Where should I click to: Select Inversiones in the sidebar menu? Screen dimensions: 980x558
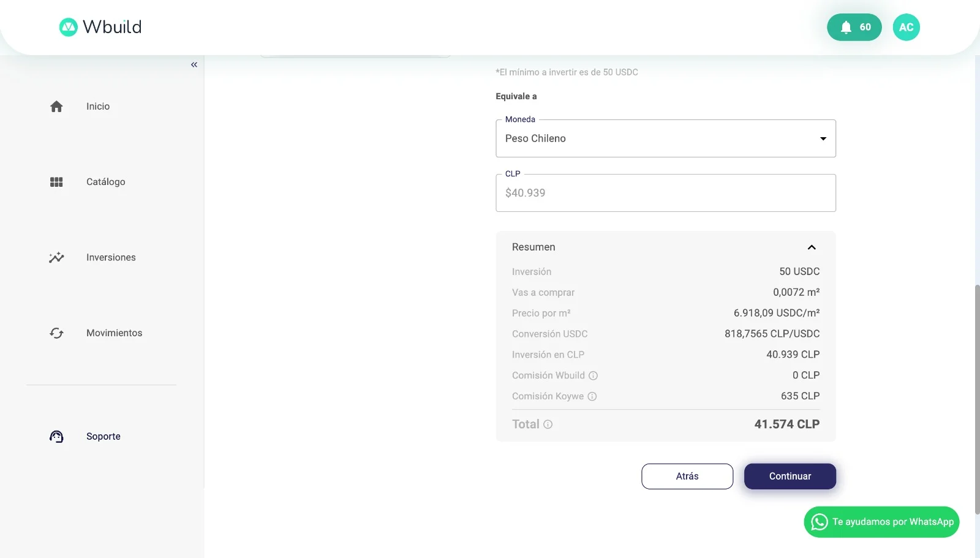[110, 257]
